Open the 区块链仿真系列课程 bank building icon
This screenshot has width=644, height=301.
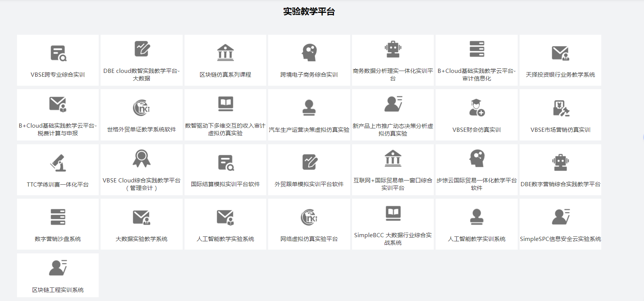225,52
